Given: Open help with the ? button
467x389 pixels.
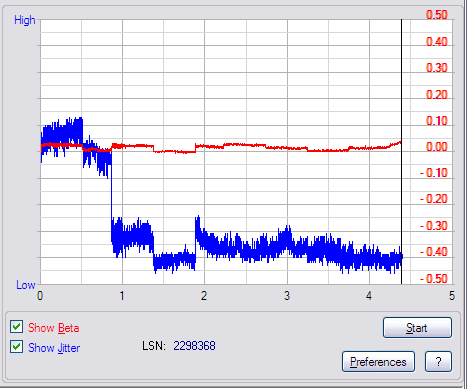Looking at the screenshot, I should pos(438,362).
